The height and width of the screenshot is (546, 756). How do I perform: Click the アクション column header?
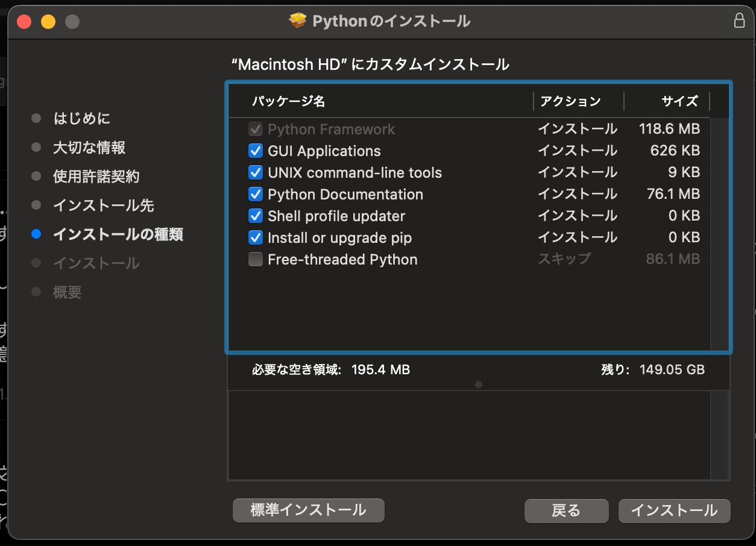click(570, 101)
